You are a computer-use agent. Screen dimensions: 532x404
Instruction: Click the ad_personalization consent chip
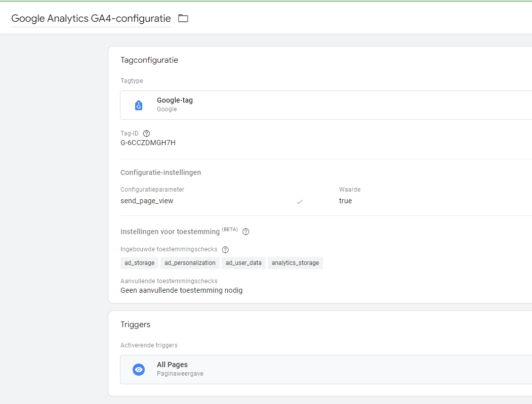[190, 263]
